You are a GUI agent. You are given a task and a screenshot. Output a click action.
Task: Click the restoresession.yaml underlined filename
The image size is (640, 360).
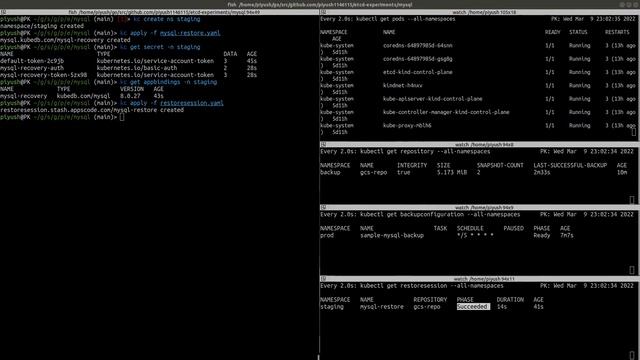click(191, 103)
